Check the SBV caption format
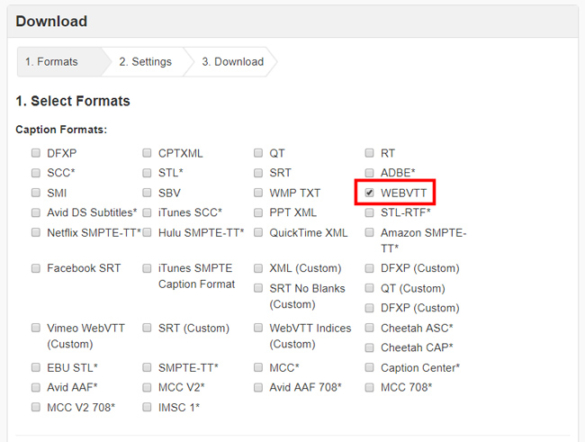 click(x=147, y=192)
